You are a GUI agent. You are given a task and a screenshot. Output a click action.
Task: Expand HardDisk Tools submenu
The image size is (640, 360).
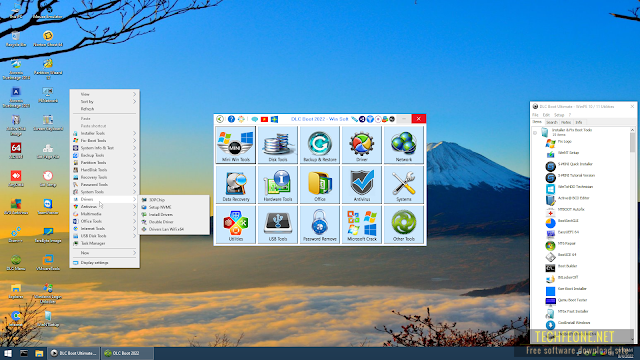pyautogui.click(x=105, y=170)
